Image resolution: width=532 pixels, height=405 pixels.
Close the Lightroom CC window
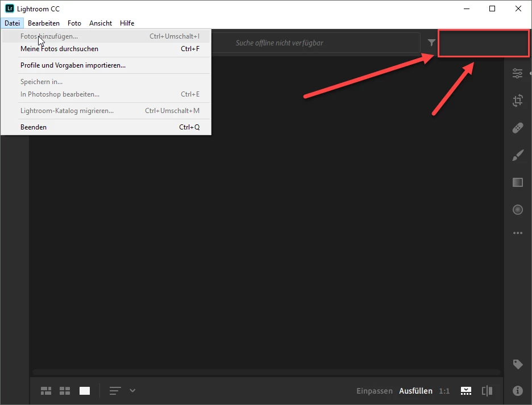click(x=518, y=9)
